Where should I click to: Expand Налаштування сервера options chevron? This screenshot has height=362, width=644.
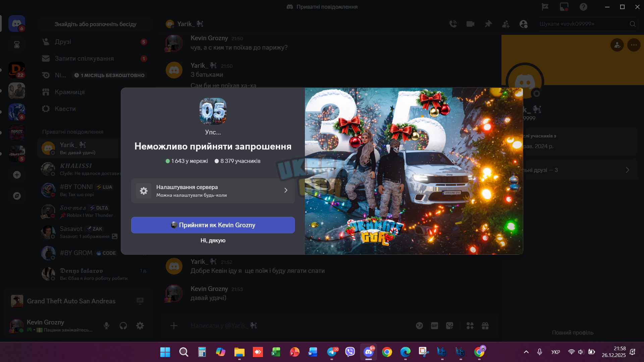point(286,190)
